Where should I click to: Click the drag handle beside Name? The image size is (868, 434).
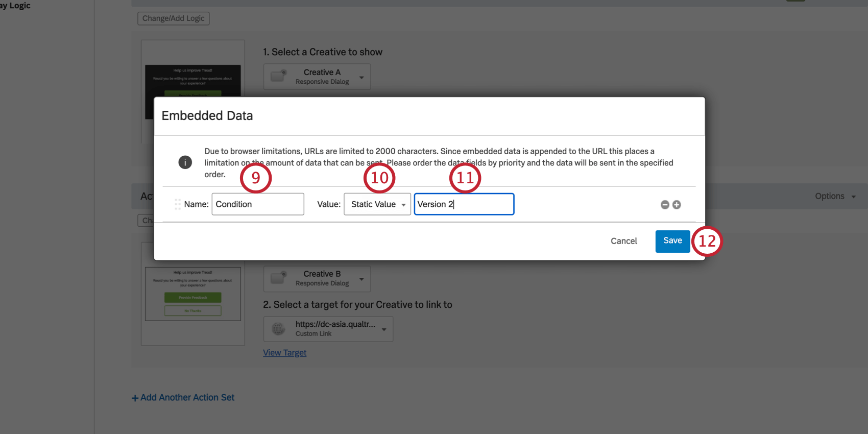click(x=178, y=204)
